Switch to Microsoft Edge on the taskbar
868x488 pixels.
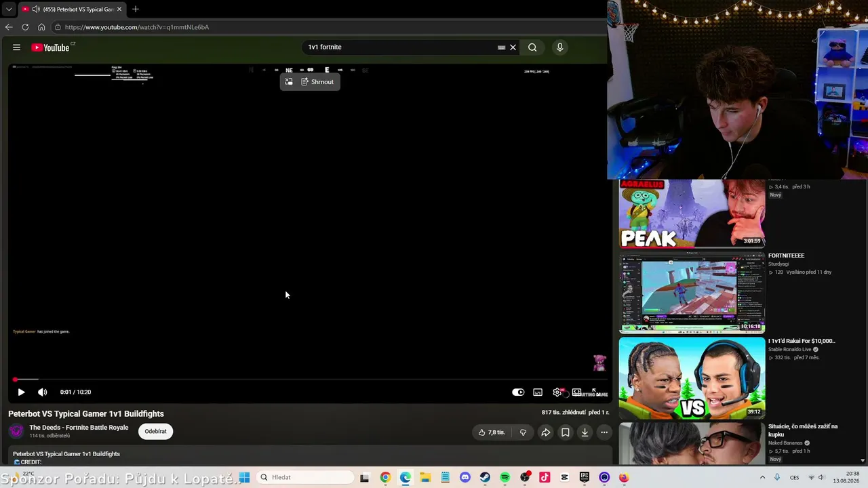point(406,477)
